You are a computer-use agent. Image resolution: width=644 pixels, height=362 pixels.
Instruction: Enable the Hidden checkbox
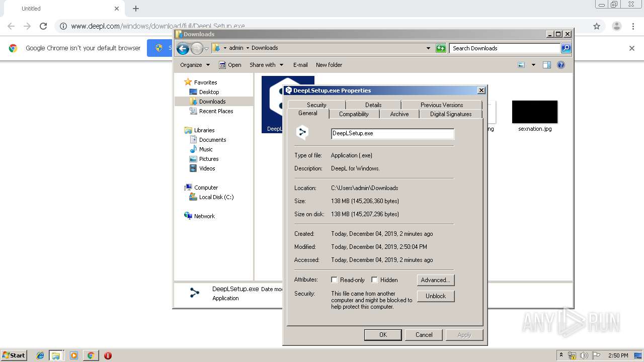[374, 280]
